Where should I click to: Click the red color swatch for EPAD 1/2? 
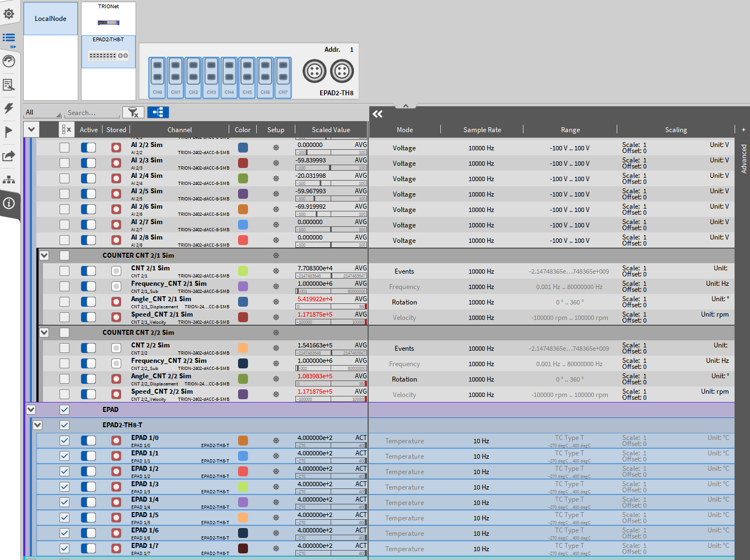243,471
